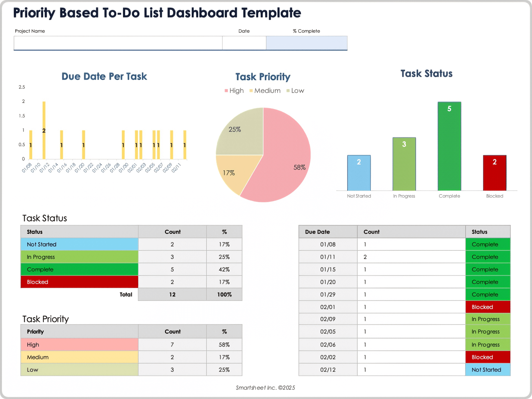
Task: Click the Complete status cell for 01/08
Action: tap(488, 244)
